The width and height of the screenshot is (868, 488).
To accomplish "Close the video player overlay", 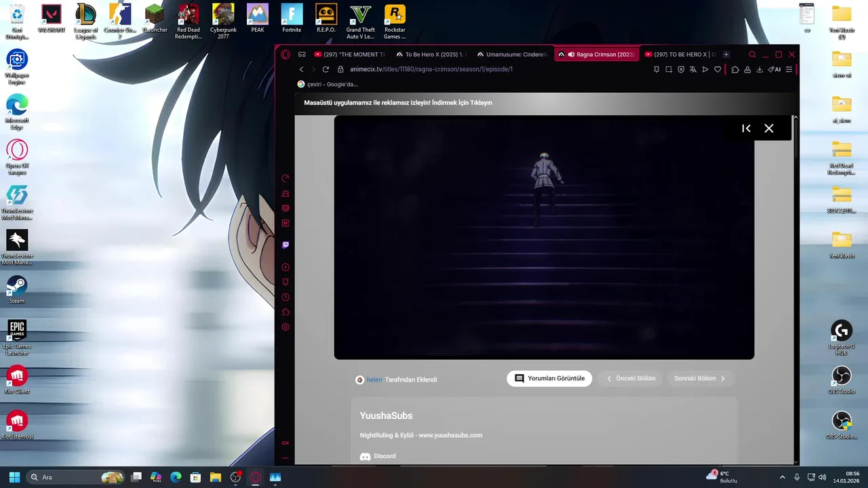I will point(769,128).
